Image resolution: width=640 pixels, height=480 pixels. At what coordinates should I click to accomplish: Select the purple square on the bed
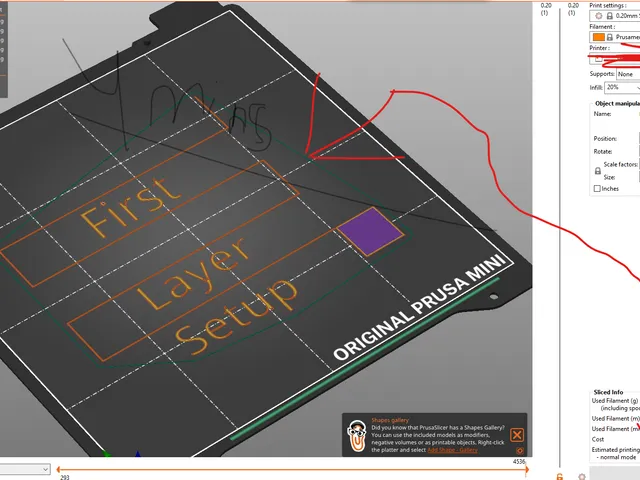[x=371, y=231]
